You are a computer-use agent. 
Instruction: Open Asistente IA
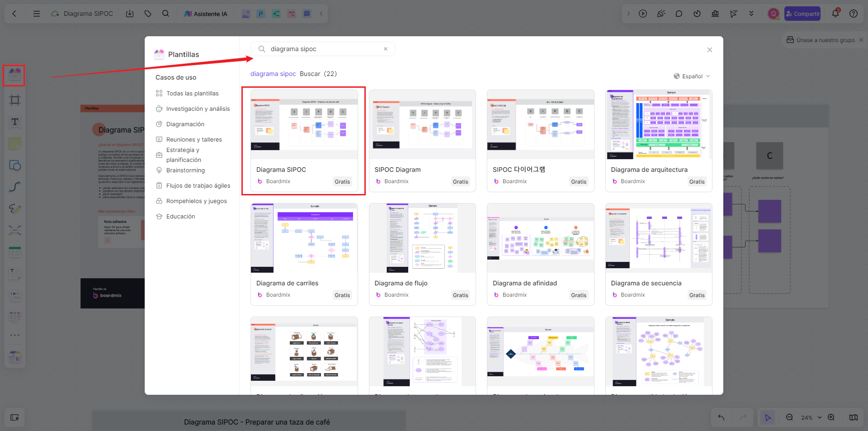205,14
